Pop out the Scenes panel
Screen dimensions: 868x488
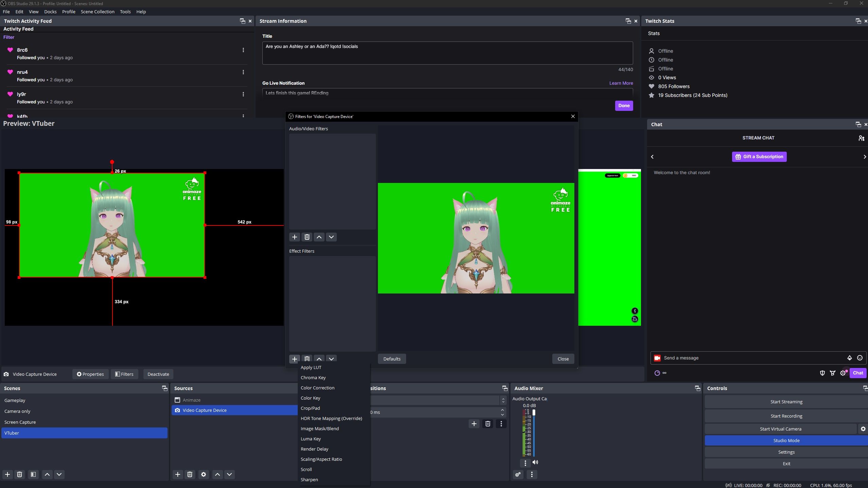(x=164, y=388)
